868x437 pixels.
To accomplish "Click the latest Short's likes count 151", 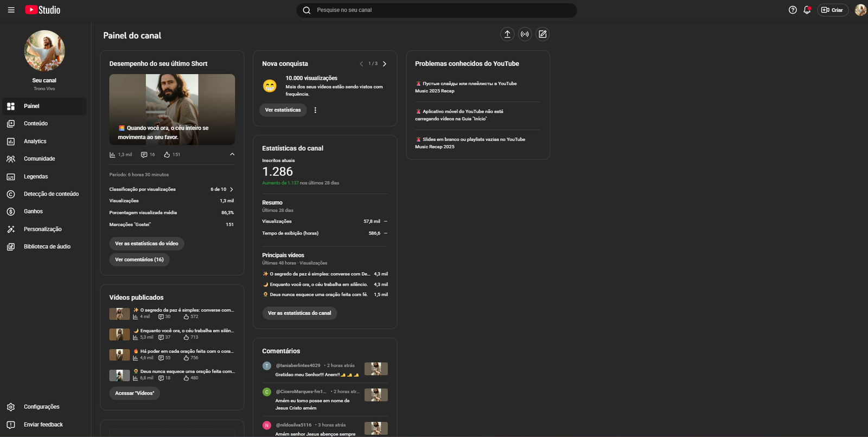I will click(x=172, y=155).
